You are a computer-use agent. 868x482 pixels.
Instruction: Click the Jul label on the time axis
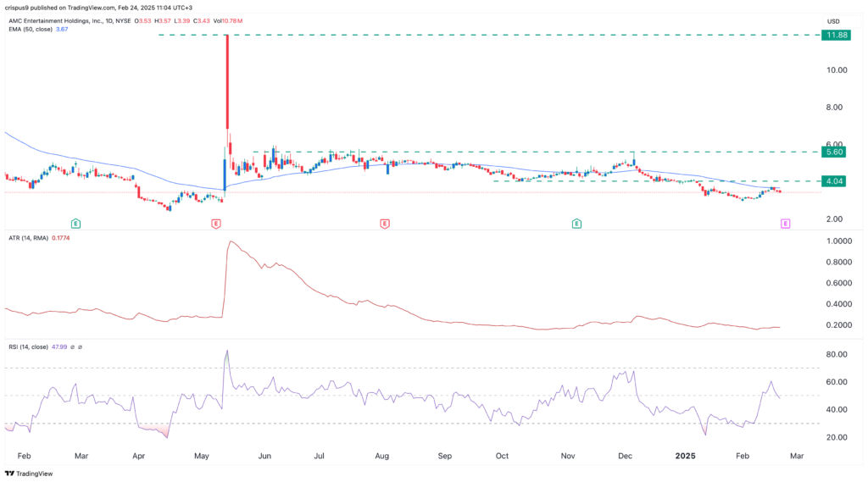coord(319,456)
